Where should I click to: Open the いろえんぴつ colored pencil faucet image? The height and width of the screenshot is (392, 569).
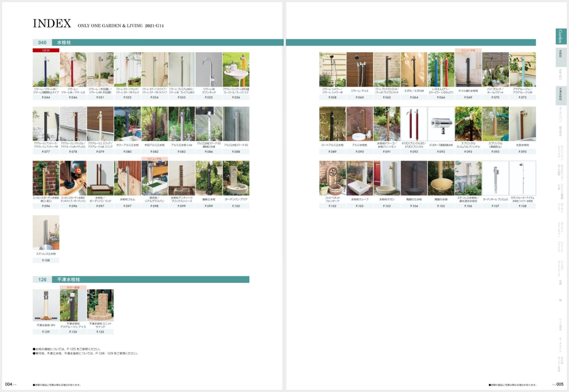441,69
